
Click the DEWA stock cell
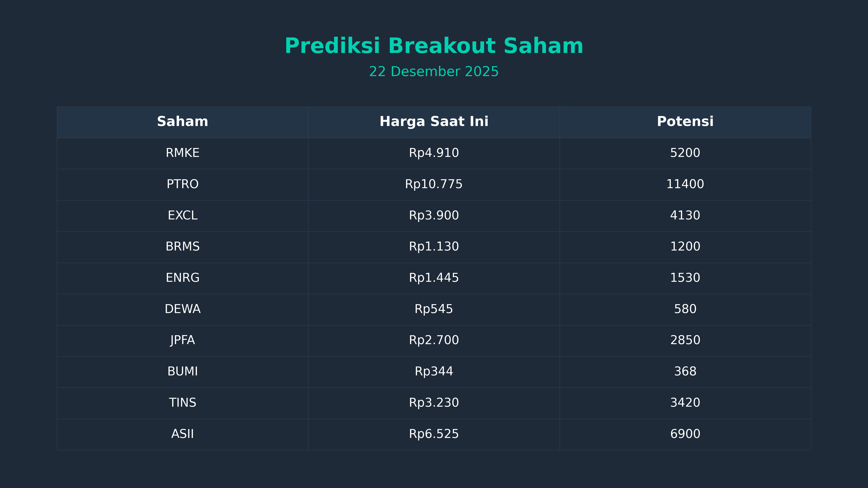click(x=182, y=309)
